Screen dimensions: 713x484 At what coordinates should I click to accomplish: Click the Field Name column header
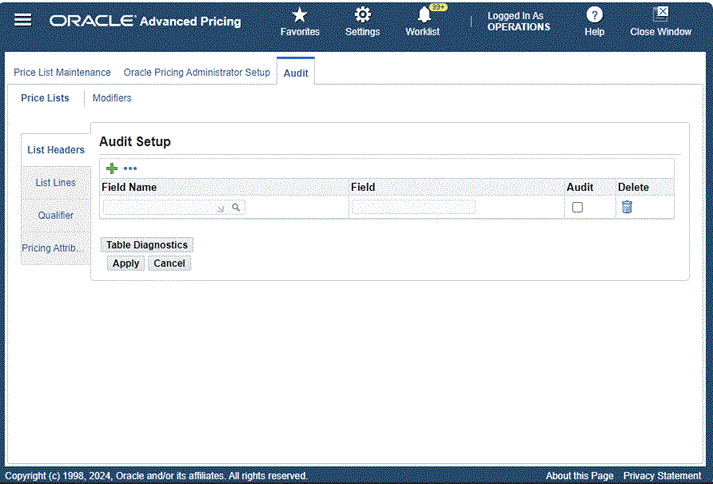tap(129, 187)
